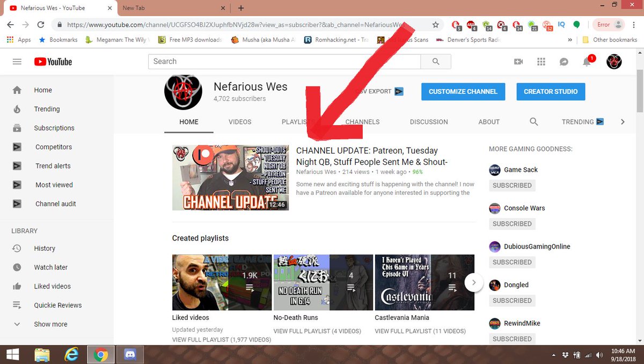Viewport: 644px width, 364px height.
Task: Toggle RewindMike SUBSCRIBED button
Action: tap(512, 339)
